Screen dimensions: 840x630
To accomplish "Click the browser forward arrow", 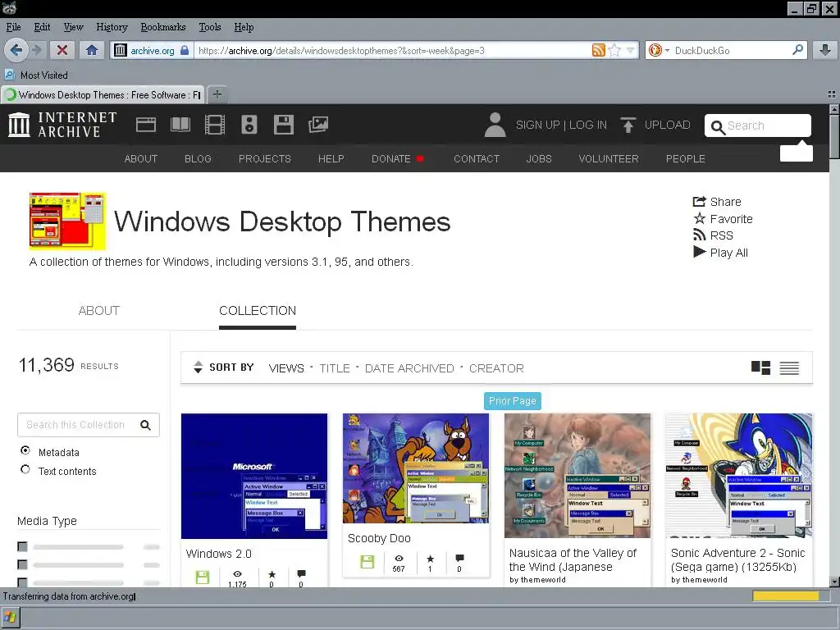I will click(x=36, y=50).
